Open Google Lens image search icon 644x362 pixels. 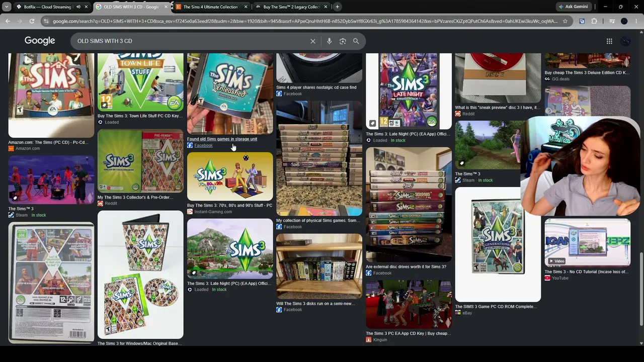coord(343,41)
